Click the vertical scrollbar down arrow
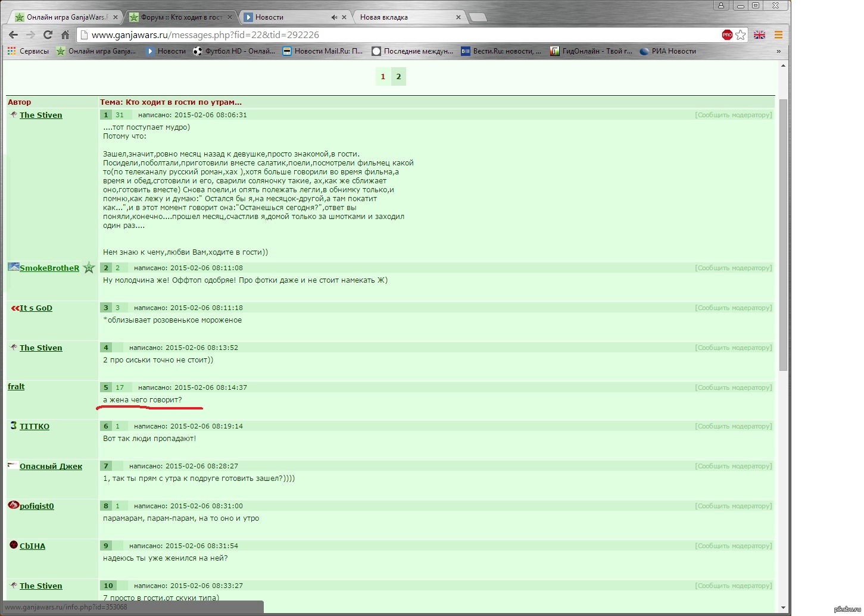864x616 pixels. click(784, 608)
